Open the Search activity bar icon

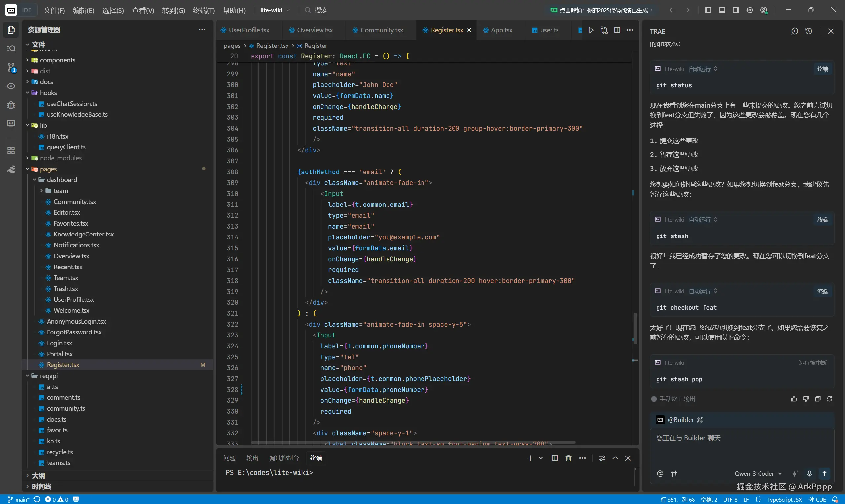(11, 48)
